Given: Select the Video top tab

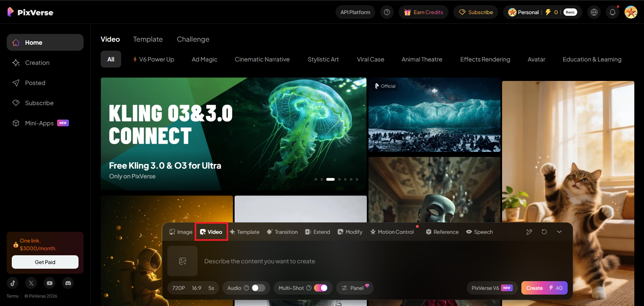Looking at the screenshot, I should (110, 39).
